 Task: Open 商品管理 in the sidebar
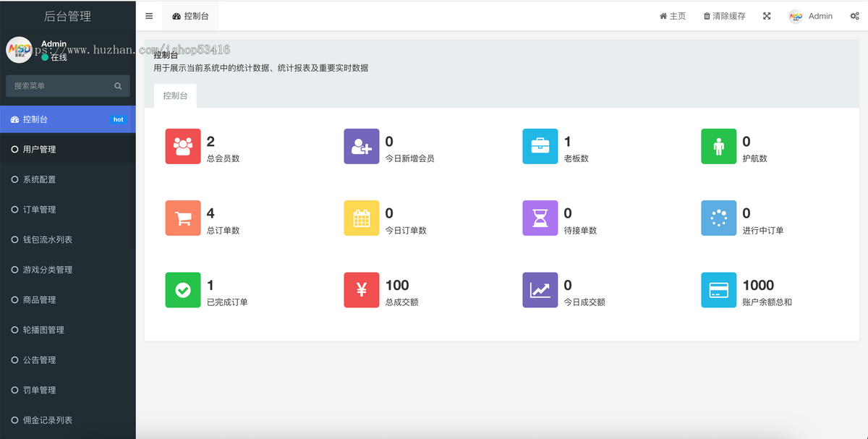point(68,299)
